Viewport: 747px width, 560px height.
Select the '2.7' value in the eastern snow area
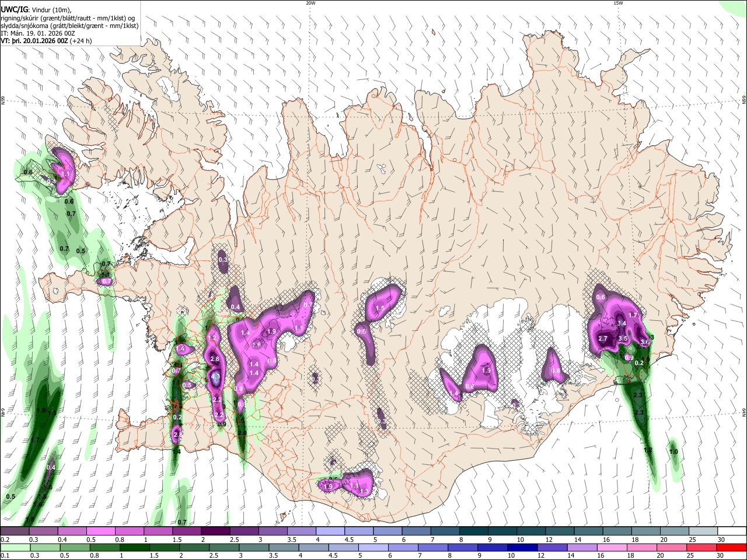pyautogui.click(x=603, y=338)
